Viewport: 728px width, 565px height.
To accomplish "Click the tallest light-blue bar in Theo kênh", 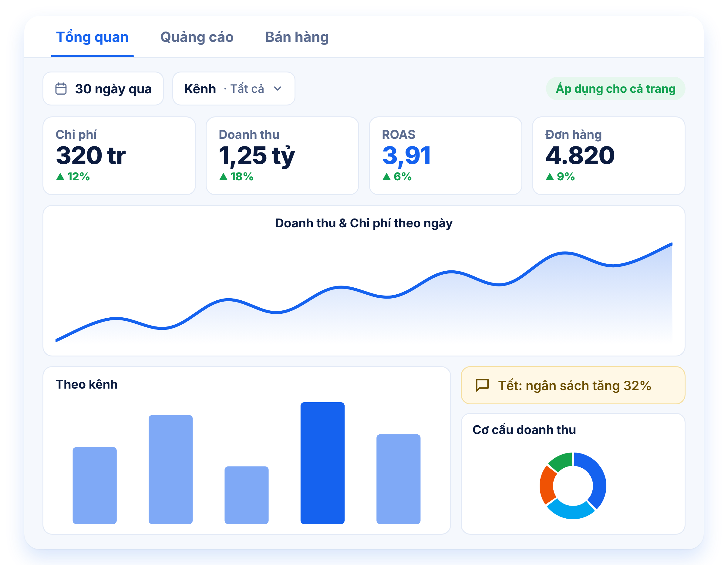I will coord(170,470).
